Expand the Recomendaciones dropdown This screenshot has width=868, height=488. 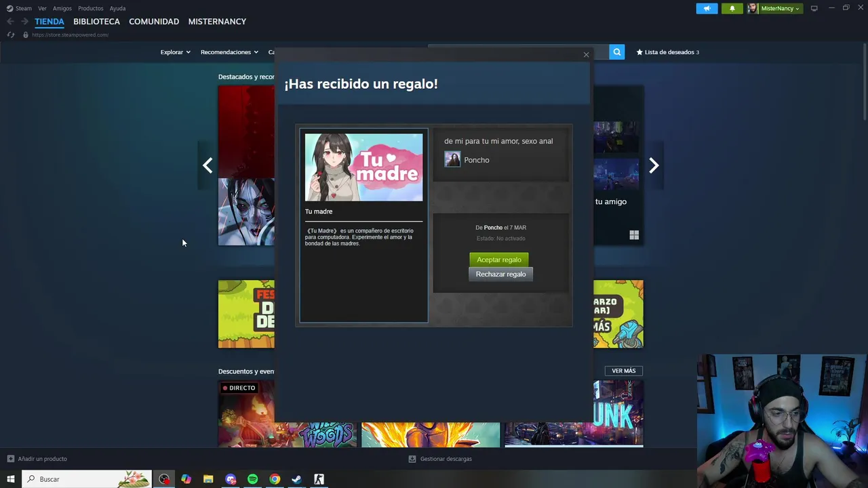point(229,52)
